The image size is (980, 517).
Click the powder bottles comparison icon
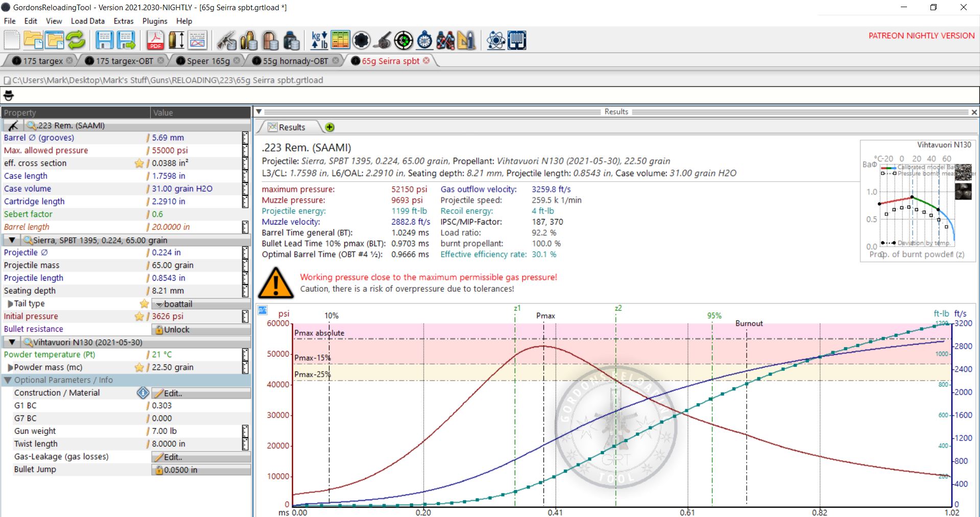[445, 40]
